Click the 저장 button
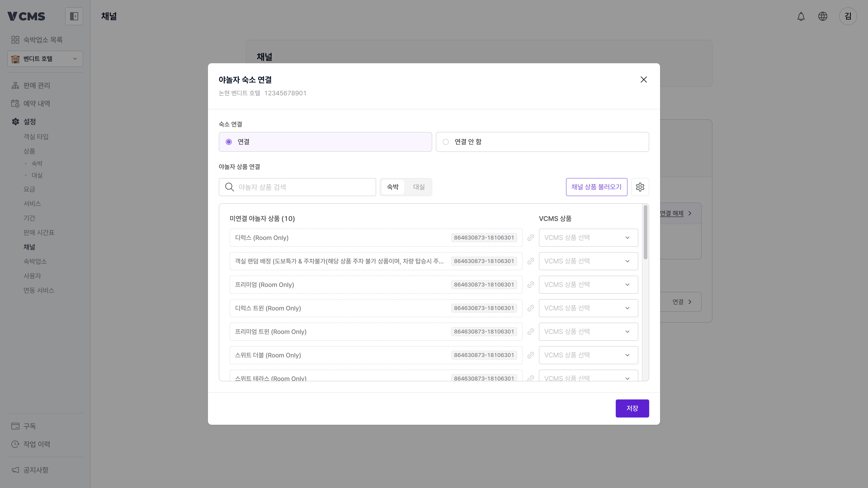The width and height of the screenshot is (868, 488). click(x=632, y=408)
